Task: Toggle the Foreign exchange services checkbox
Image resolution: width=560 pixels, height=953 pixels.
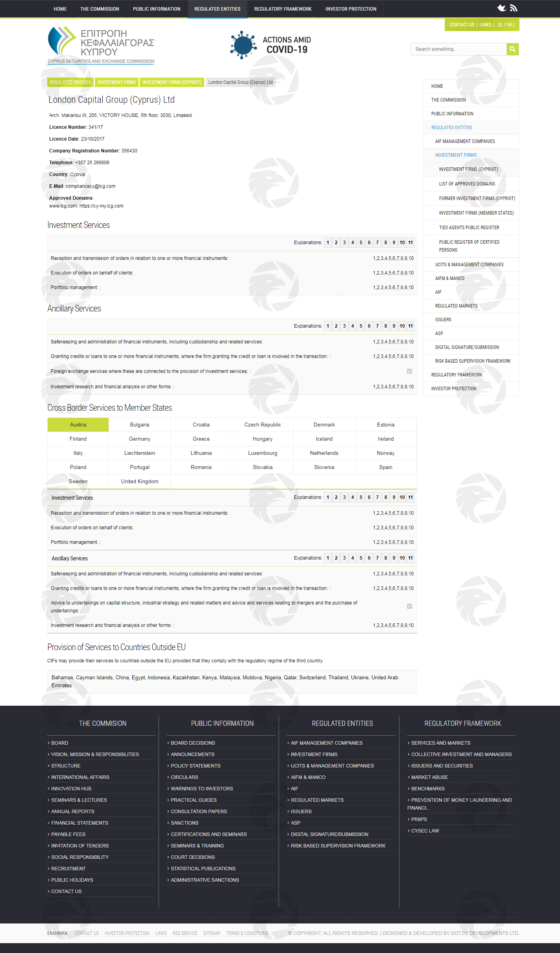Action: [409, 371]
